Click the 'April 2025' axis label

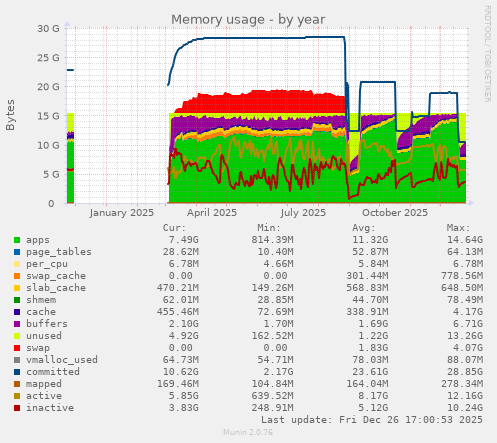(212, 213)
